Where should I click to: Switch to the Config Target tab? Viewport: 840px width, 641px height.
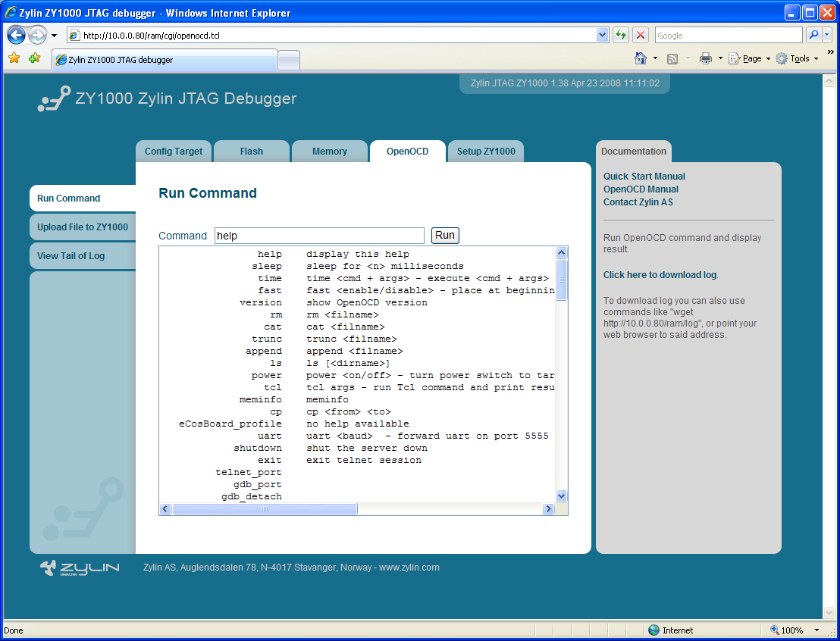tap(174, 151)
